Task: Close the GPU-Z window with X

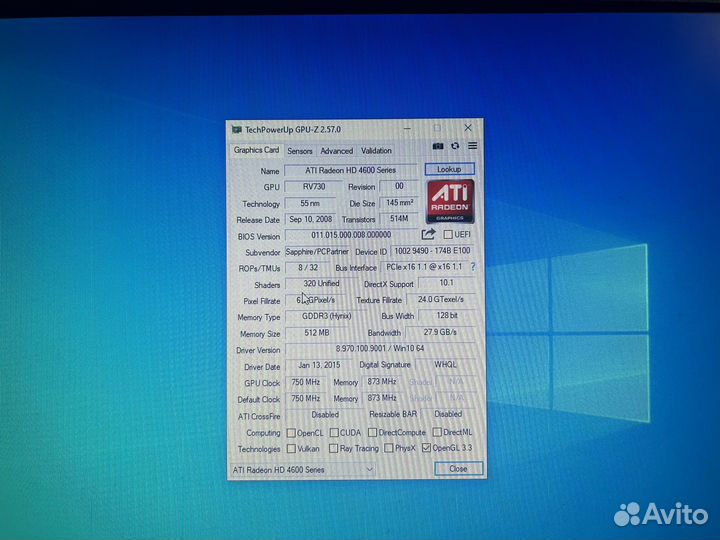Action: coord(468,128)
